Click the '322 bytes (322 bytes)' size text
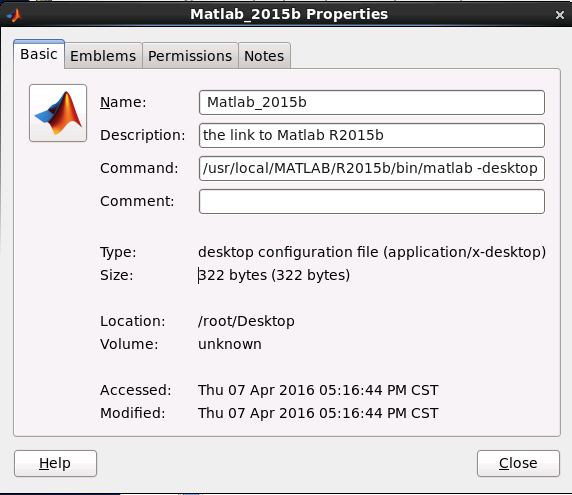Viewport: 572px width, 495px height. coord(274,275)
